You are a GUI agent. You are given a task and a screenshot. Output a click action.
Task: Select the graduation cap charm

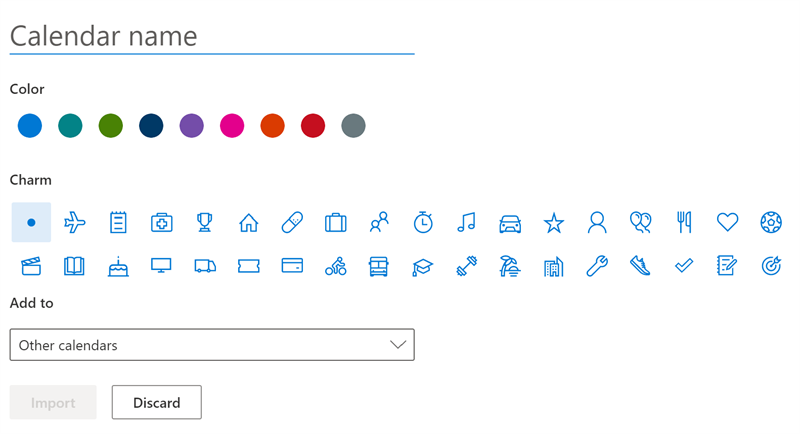pyautogui.click(x=422, y=266)
